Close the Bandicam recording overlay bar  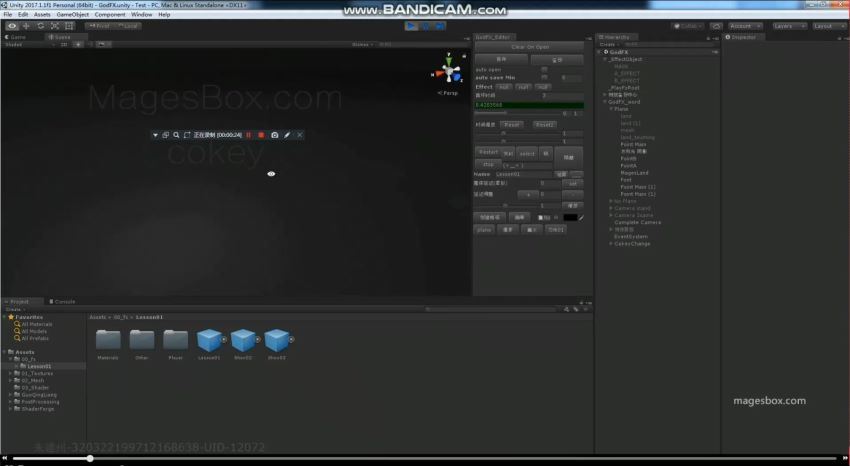tap(300, 135)
